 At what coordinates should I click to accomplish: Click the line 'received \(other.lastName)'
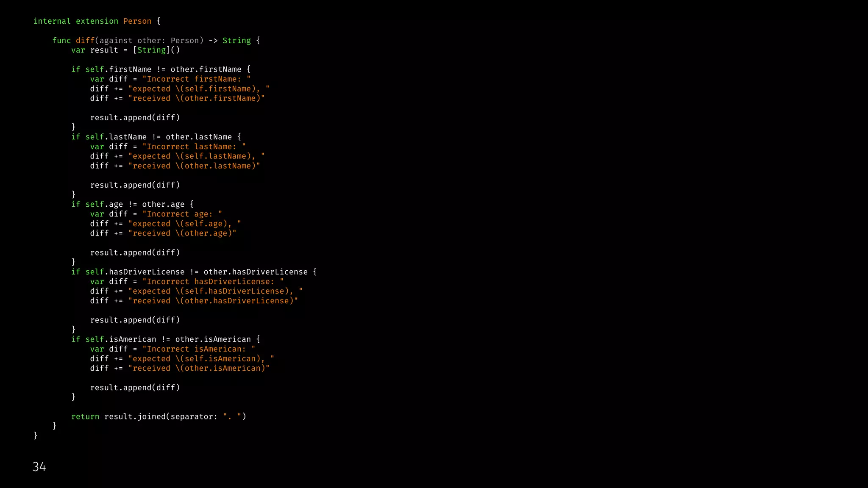point(175,166)
